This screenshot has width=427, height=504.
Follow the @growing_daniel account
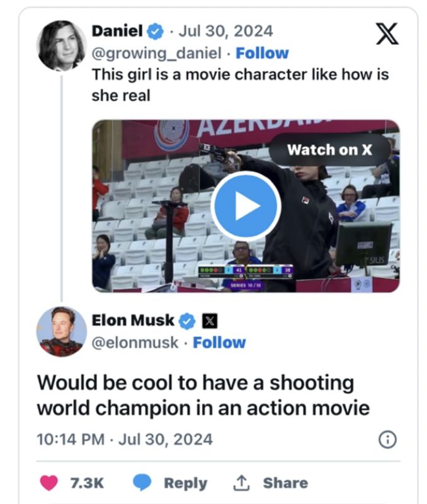(262, 53)
